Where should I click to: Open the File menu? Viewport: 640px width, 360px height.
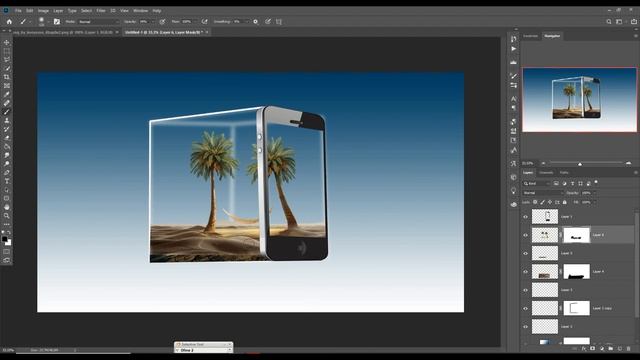tap(18, 11)
